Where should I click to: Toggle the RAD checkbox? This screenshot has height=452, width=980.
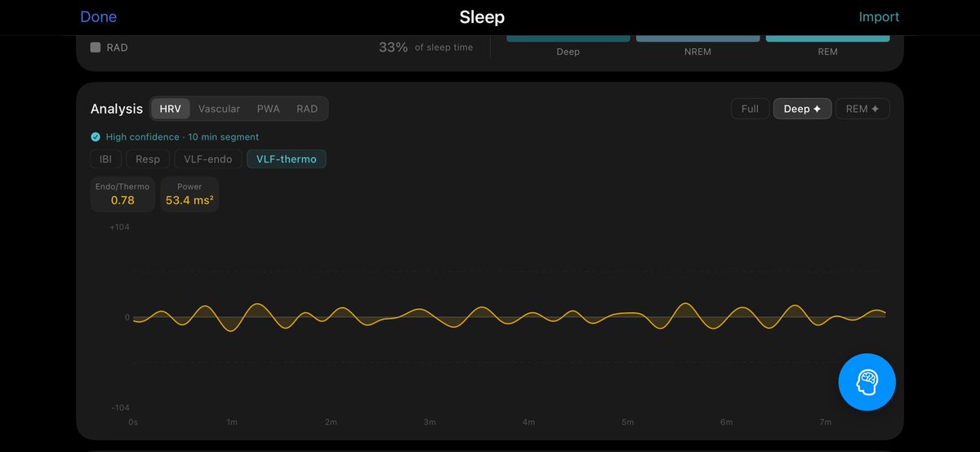tap(96, 47)
